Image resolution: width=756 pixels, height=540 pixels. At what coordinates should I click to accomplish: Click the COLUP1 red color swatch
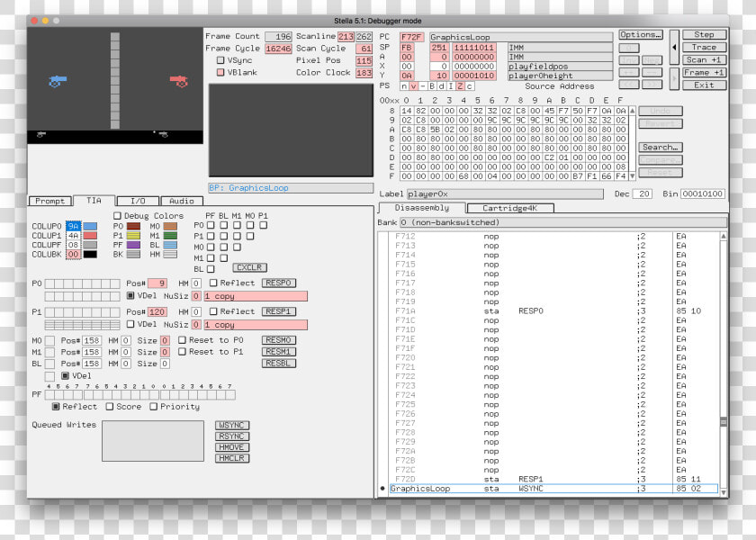90,236
